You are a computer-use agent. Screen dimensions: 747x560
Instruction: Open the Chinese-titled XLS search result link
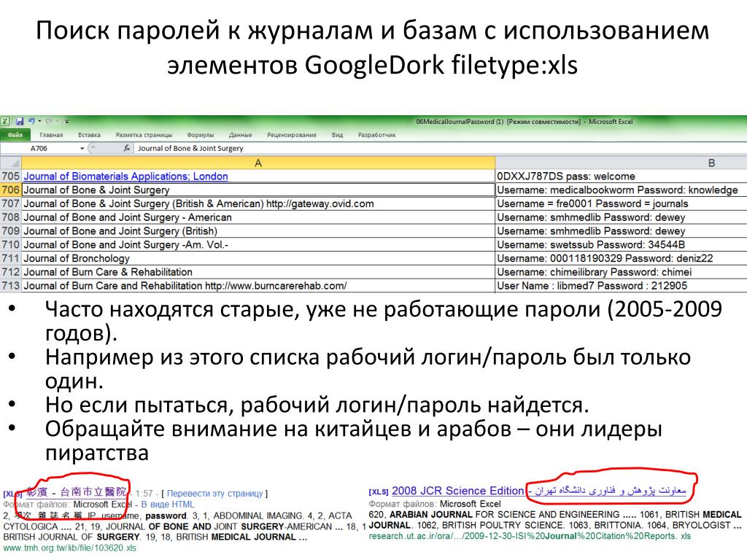[x=76, y=492]
